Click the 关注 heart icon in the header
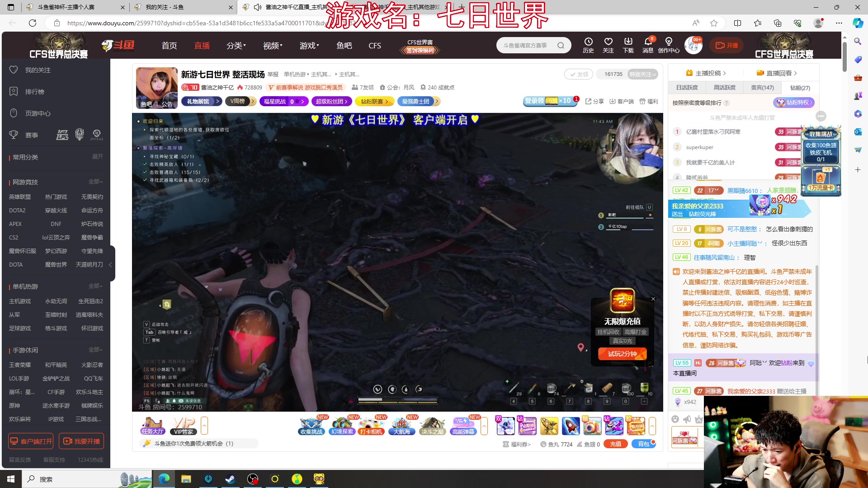This screenshot has width=868, height=488. [x=608, y=45]
